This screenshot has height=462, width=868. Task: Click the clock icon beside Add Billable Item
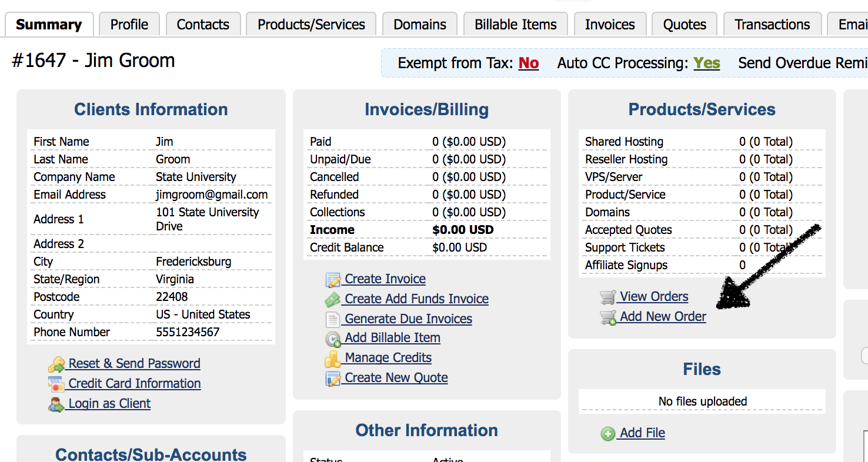pyautogui.click(x=333, y=339)
